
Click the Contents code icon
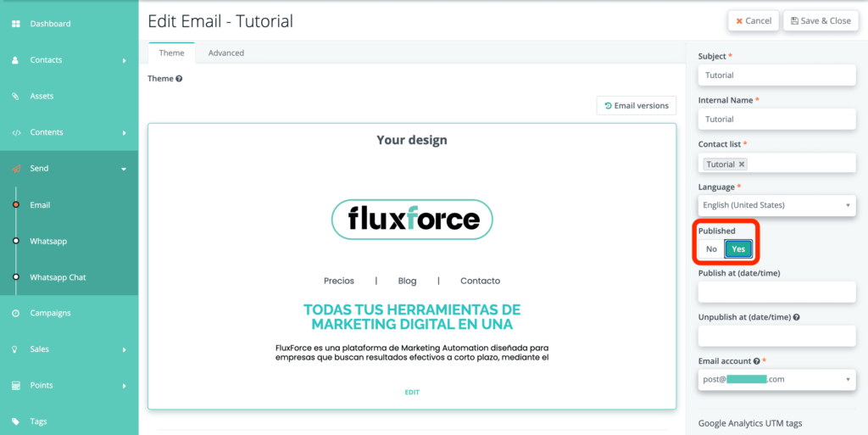coord(16,132)
